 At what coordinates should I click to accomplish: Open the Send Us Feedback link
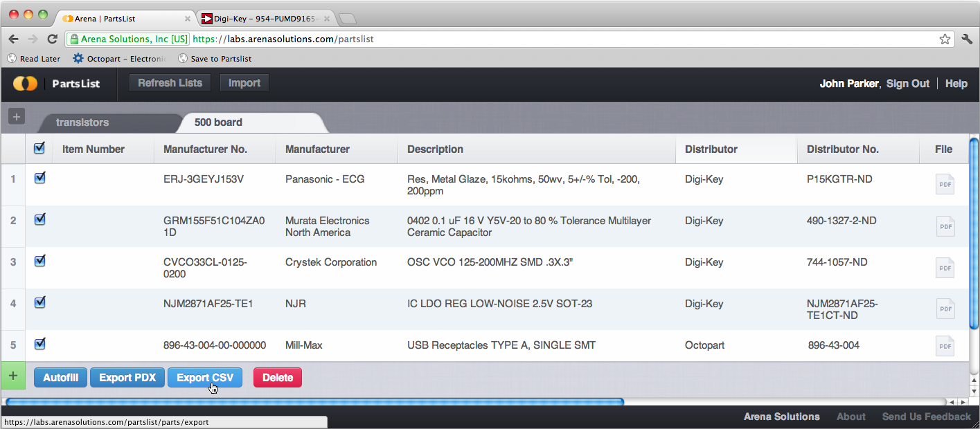click(926, 417)
